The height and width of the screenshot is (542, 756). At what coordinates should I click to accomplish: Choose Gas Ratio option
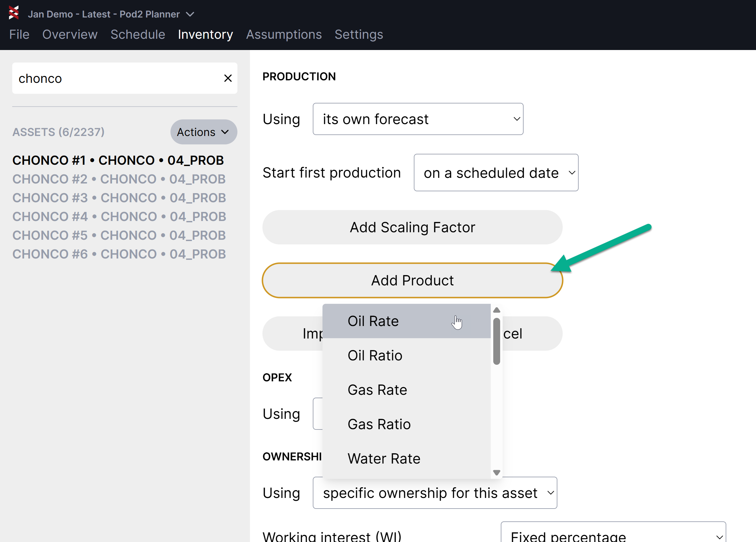(379, 424)
